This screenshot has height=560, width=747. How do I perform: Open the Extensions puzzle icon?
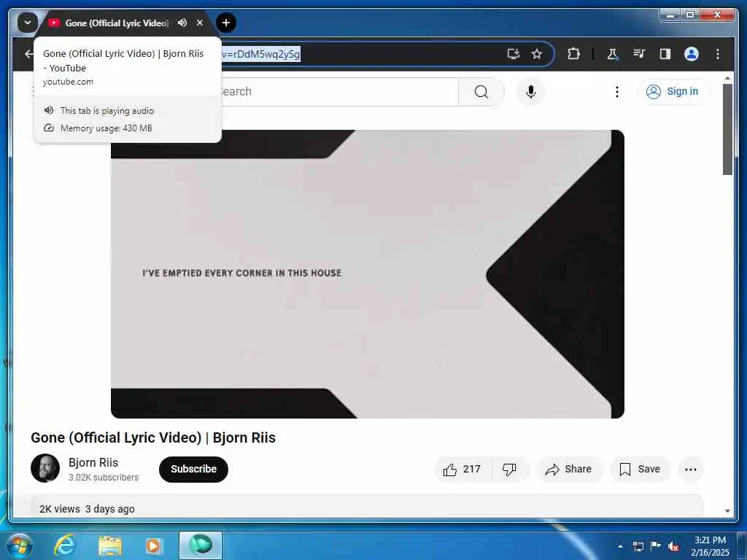click(x=573, y=54)
